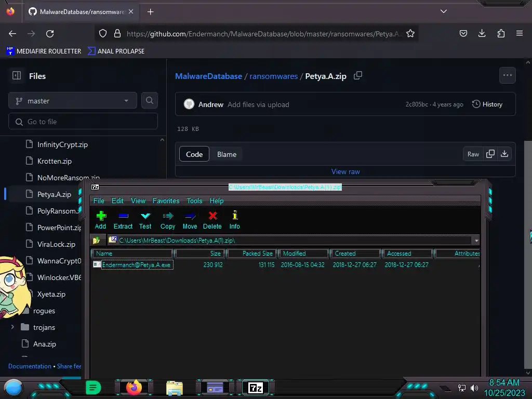Image resolution: width=532 pixels, height=399 pixels.
Task: Open Firefox downloads panel
Action: (482, 33)
